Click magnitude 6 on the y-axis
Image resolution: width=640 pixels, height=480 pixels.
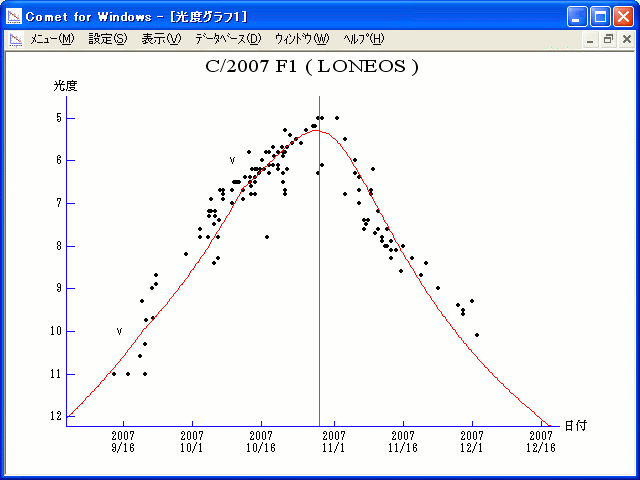tap(59, 160)
